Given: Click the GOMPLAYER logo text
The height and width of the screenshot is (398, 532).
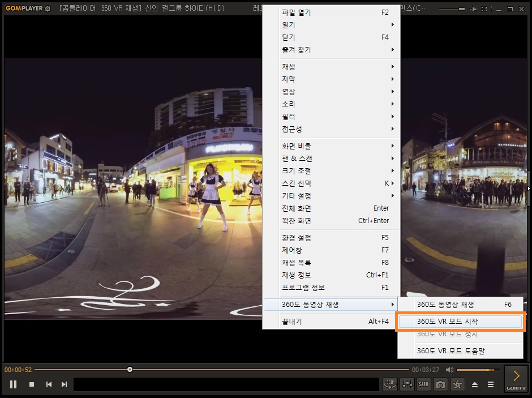Looking at the screenshot, I should 24,8.
